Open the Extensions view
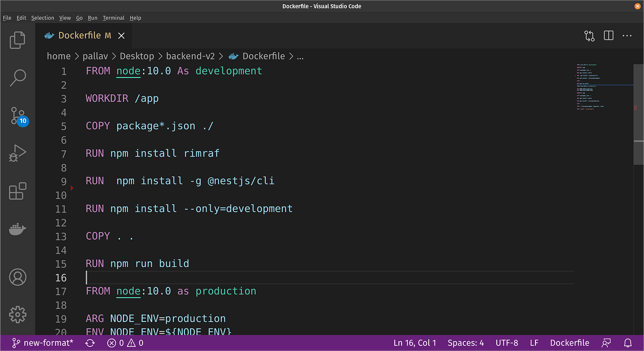This screenshot has width=644, height=351. 17,191
